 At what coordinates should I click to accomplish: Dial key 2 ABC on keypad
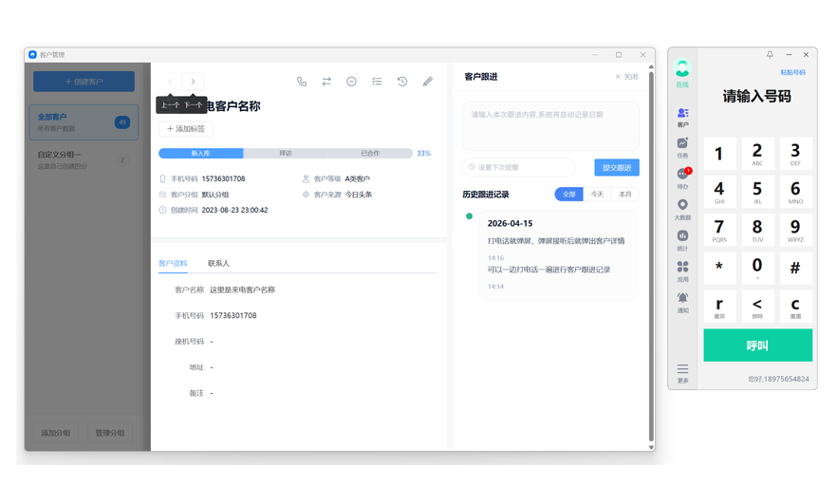point(757,154)
